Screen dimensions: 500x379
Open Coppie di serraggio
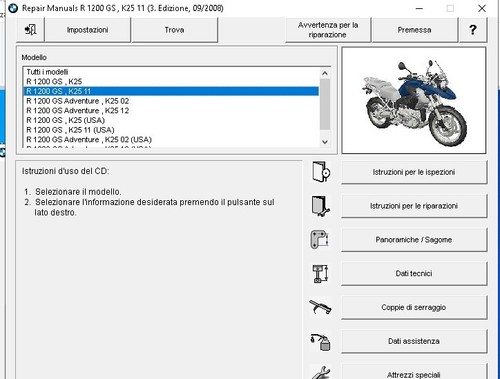414,307
